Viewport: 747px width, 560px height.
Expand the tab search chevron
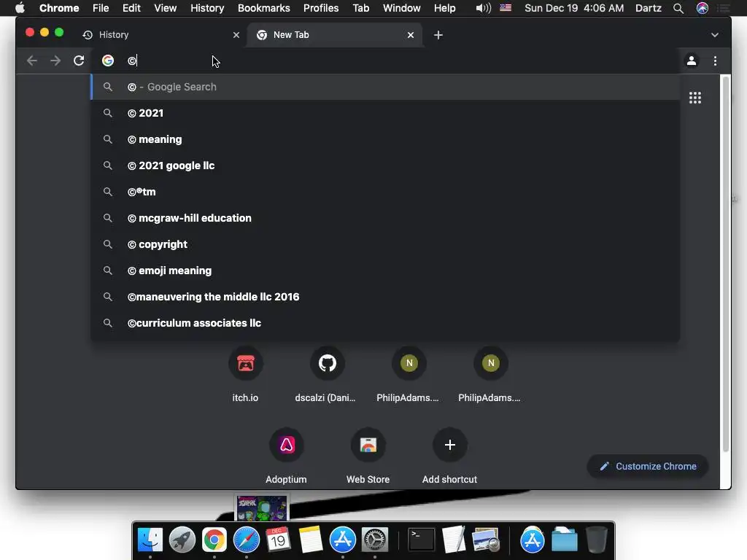tap(715, 35)
